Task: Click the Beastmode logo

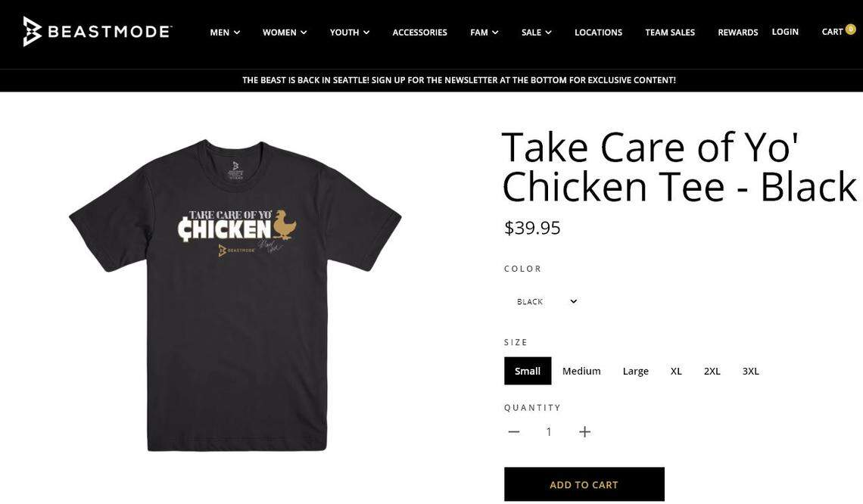Action: click(97, 32)
